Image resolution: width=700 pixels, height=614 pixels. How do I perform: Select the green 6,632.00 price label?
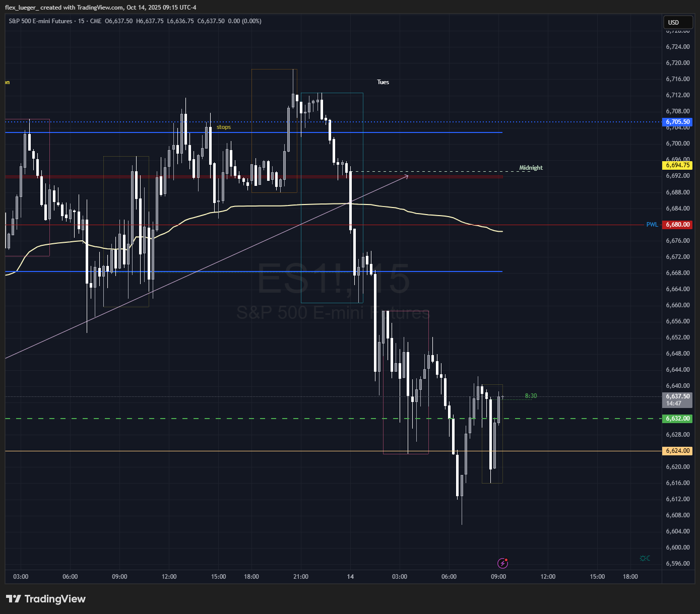tap(677, 419)
